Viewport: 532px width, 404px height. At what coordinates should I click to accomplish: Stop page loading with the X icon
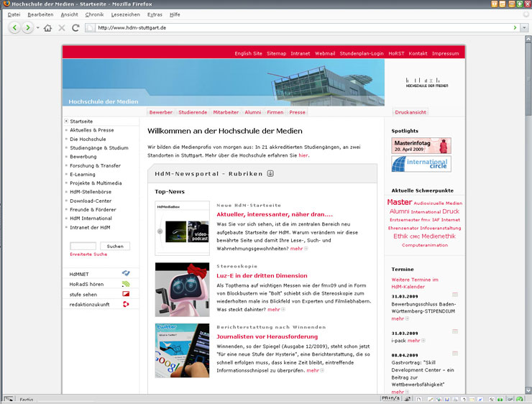click(x=62, y=28)
